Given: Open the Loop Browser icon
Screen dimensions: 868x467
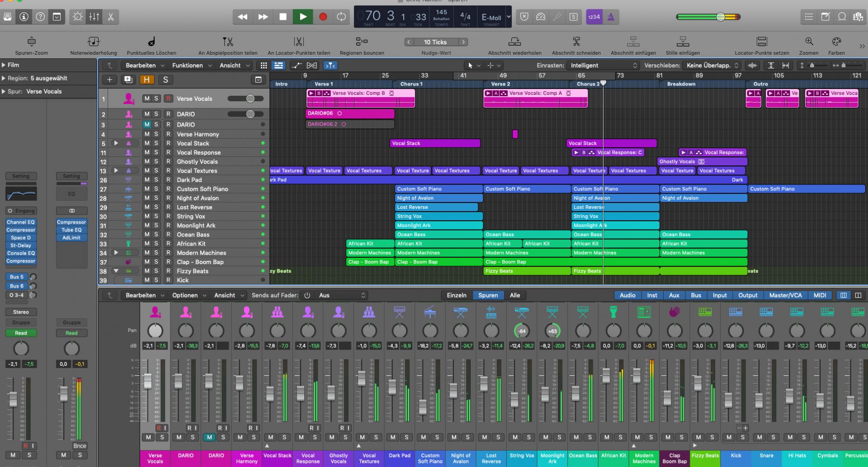Looking at the screenshot, I should pos(842,17).
